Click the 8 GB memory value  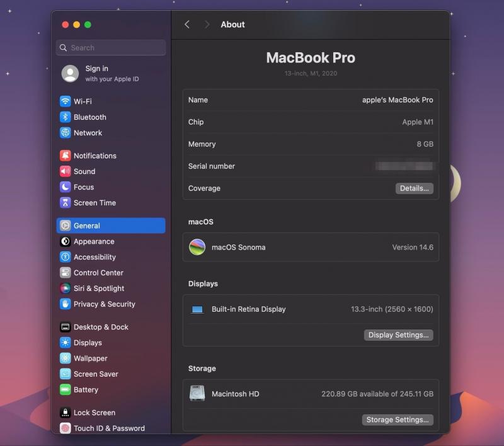(425, 144)
